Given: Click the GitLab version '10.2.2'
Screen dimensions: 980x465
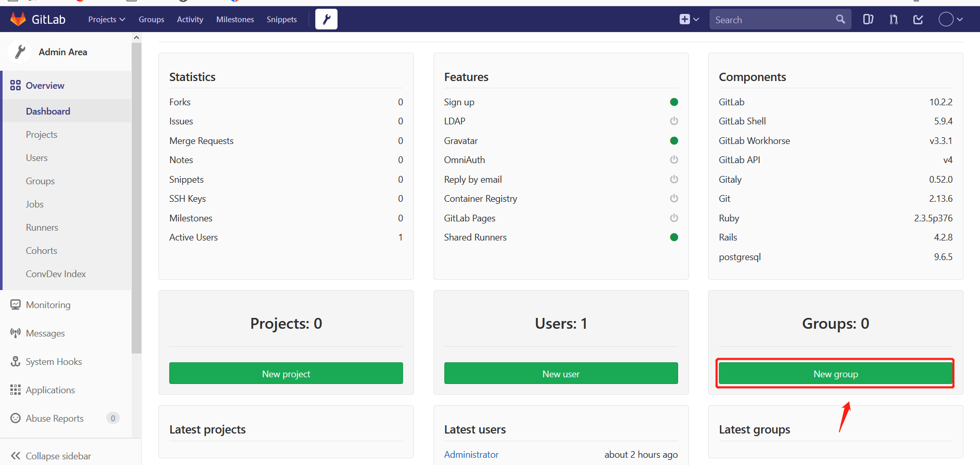Looking at the screenshot, I should 941,102.
